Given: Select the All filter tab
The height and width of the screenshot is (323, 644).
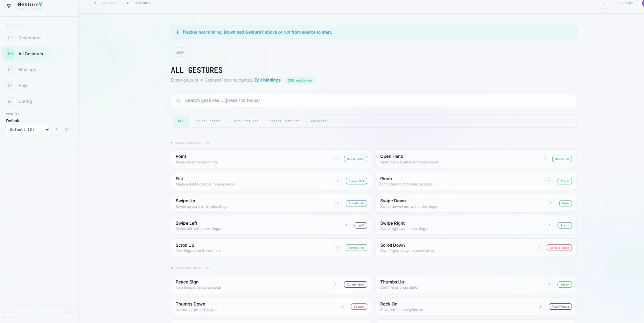Looking at the screenshot, I should (181, 121).
